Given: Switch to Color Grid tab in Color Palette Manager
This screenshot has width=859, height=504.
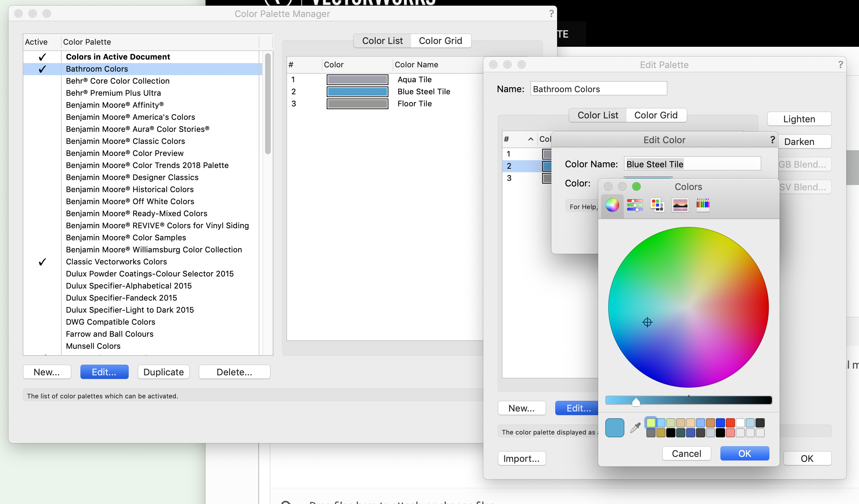Looking at the screenshot, I should (x=440, y=41).
